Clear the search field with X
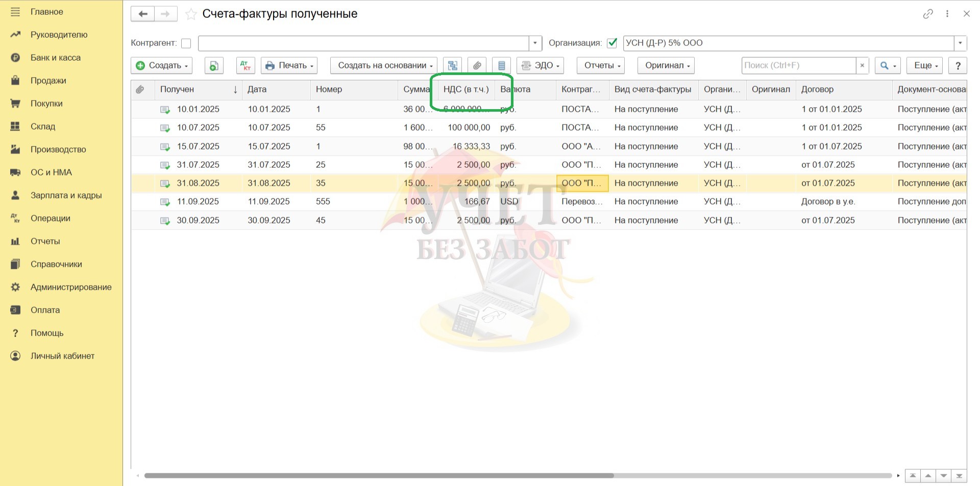The height and width of the screenshot is (486, 980). point(862,66)
